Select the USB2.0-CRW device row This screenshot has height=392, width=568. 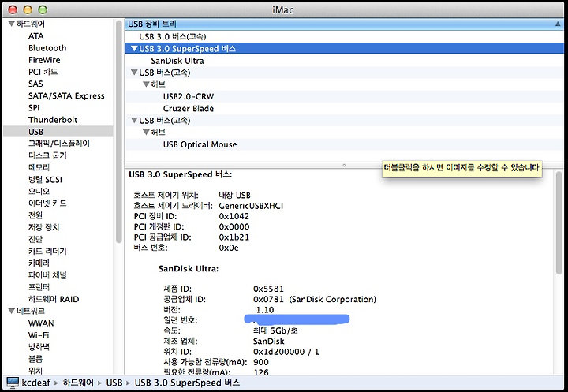point(344,96)
